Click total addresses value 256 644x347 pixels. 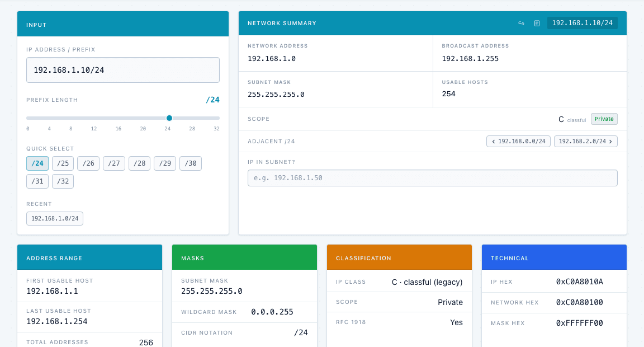pos(146,343)
